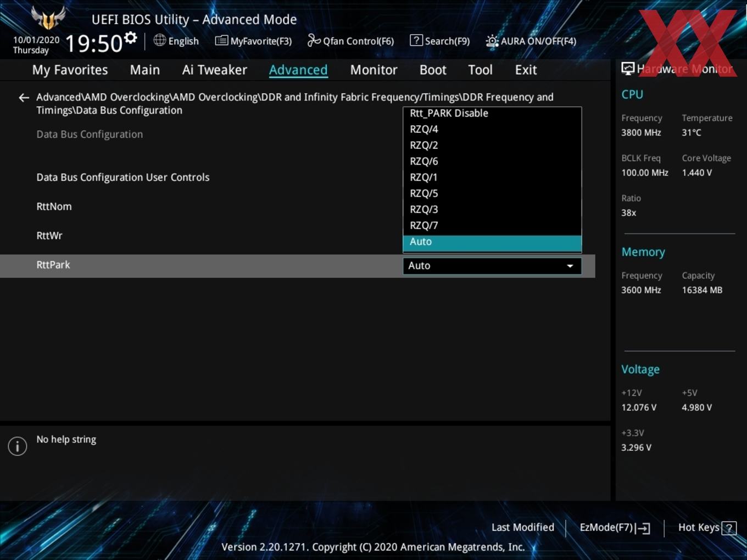This screenshot has width=747, height=560.
Task: Click the No help string text
Action: click(66, 439)
